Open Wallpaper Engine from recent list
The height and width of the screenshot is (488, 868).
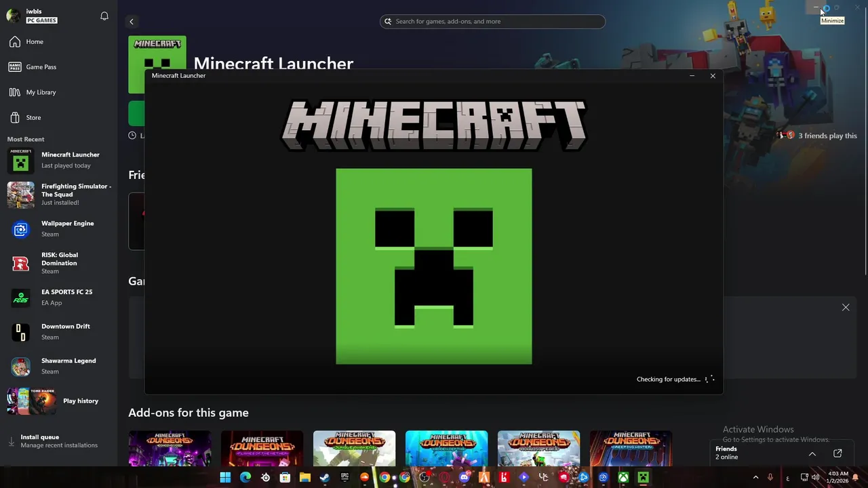tap(58, 229)
